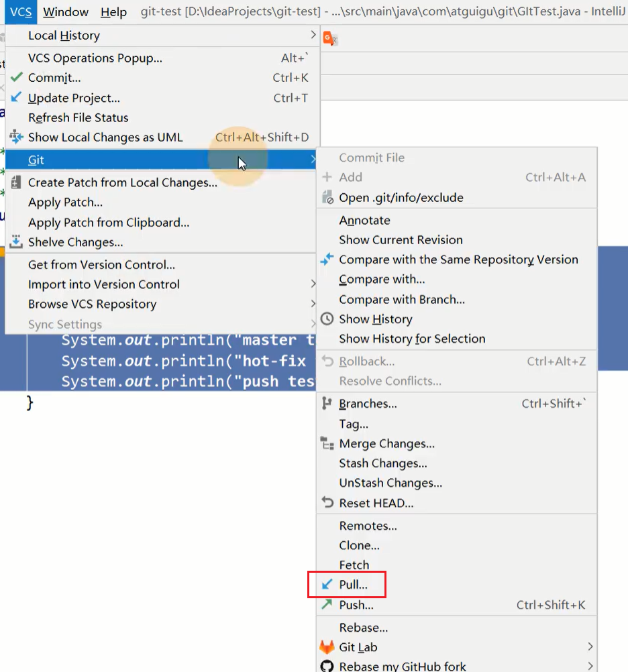Choose Fetch in Git submenu

456,565
